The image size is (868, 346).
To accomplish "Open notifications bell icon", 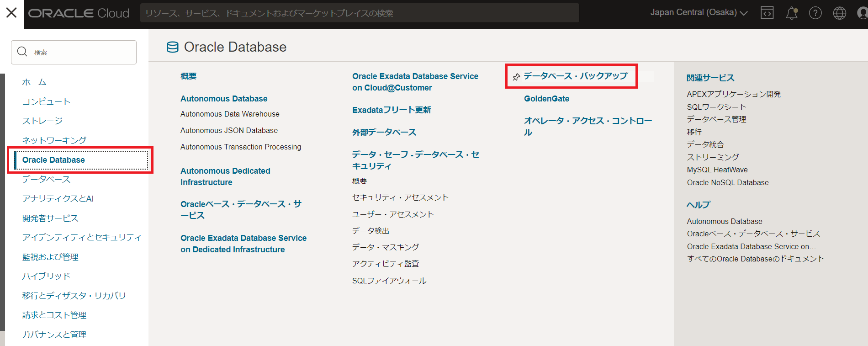I will [791, 13].
